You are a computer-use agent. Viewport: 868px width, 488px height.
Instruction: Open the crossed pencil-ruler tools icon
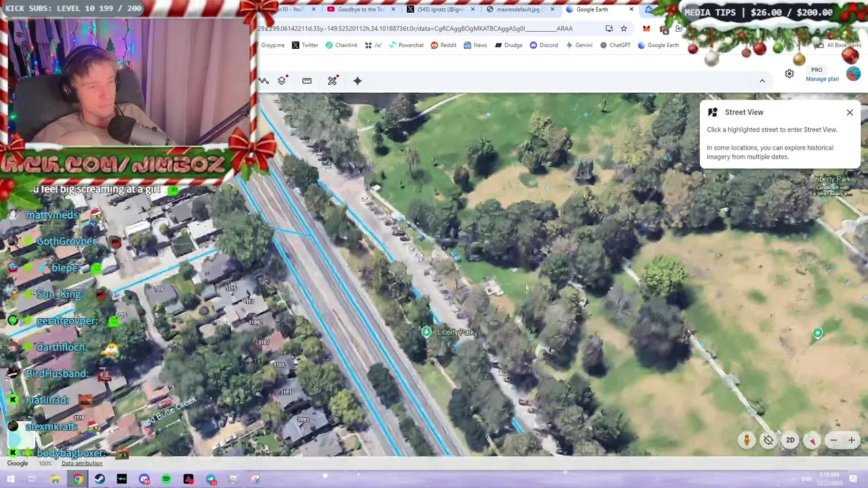pyautogui.click(x=332, y=81)
